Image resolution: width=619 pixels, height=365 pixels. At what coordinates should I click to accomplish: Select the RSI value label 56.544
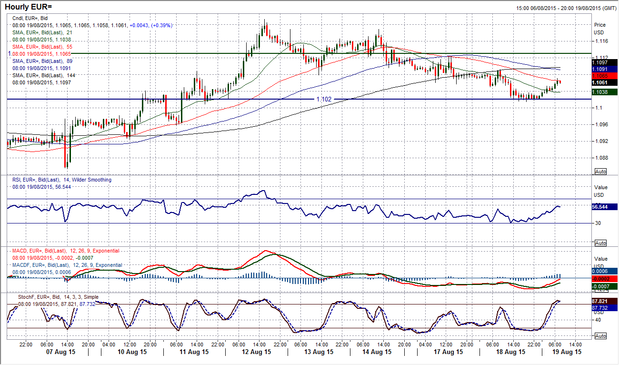604,207
